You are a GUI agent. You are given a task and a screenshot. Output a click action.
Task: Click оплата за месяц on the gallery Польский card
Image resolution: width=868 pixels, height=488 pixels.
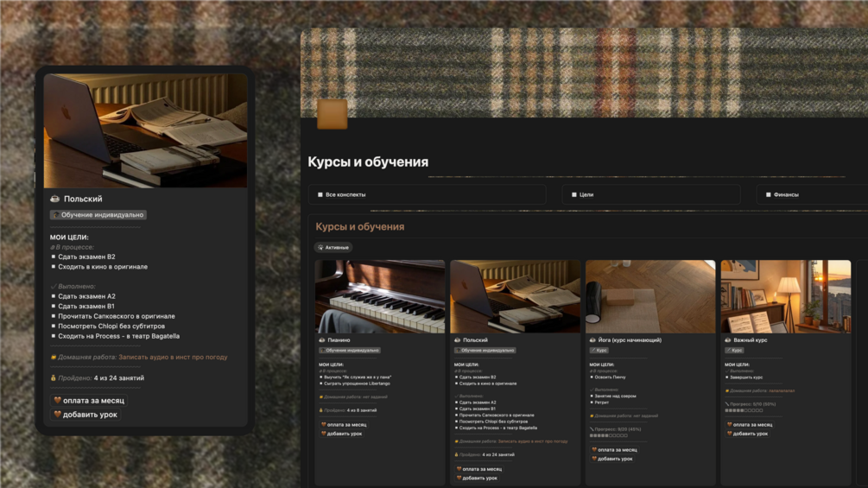coord(478,469)
